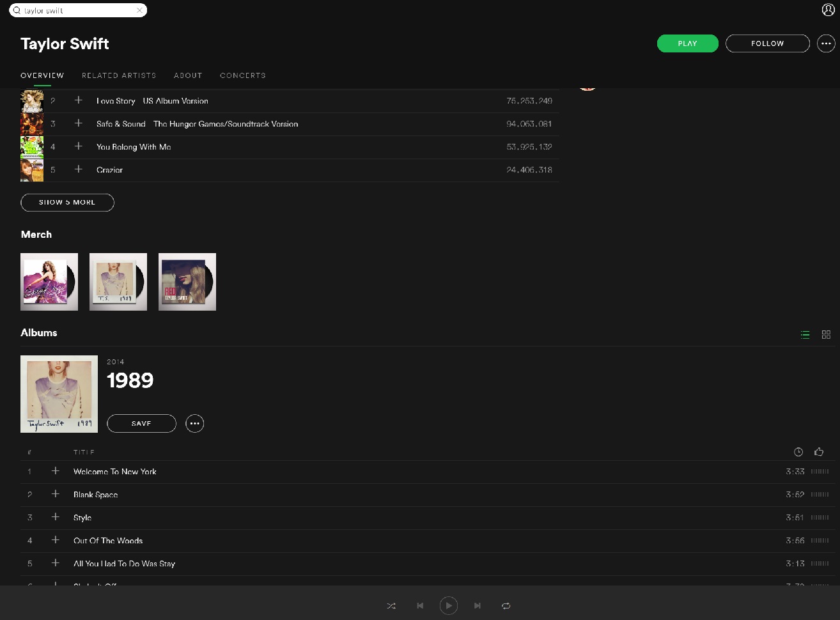Image resolution: width=840 pixels, height=620 pixels.
Task: Add All You Had To Do Was Stay
Action: click(x=56, y=563)
